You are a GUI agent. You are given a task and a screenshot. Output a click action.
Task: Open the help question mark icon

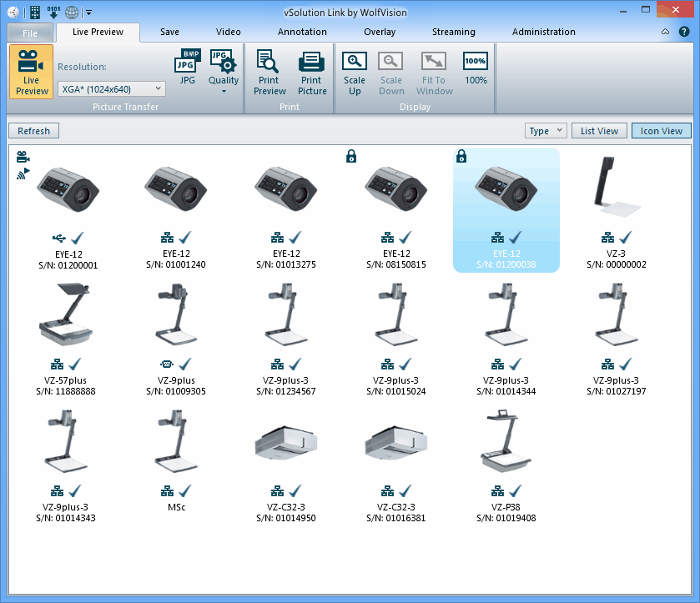point(683,32)
